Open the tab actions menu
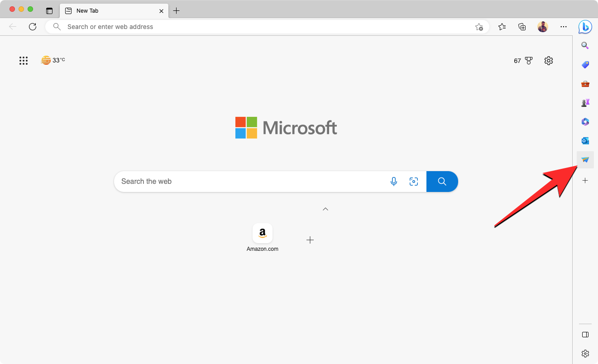Screen dimensions: 598x364 click(49, 11)
